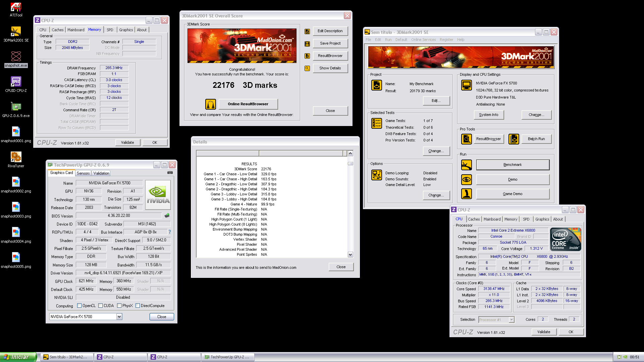
Task: Click Save Project floppy icon
Action: (x=307, y=44)
